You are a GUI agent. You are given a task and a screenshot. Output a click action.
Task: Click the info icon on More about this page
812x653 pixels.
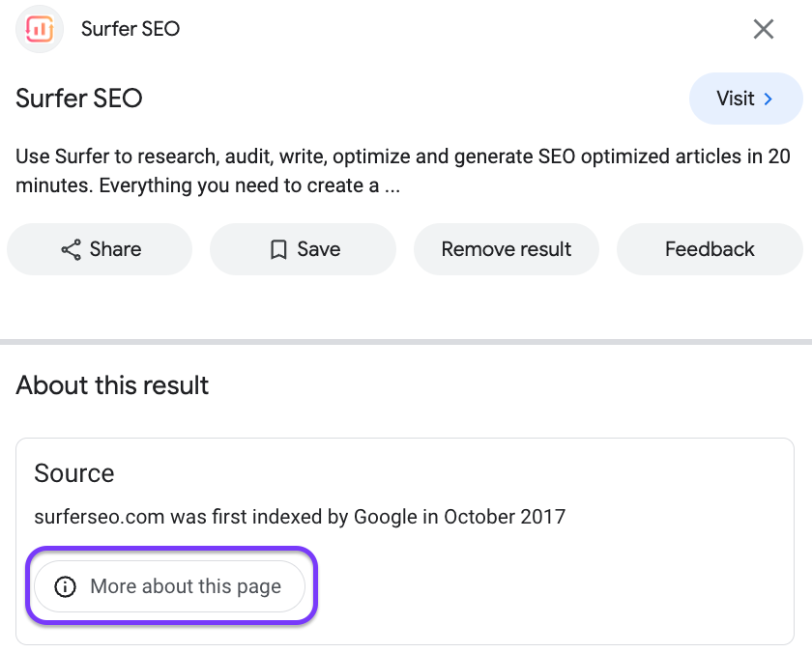[65, 586]
